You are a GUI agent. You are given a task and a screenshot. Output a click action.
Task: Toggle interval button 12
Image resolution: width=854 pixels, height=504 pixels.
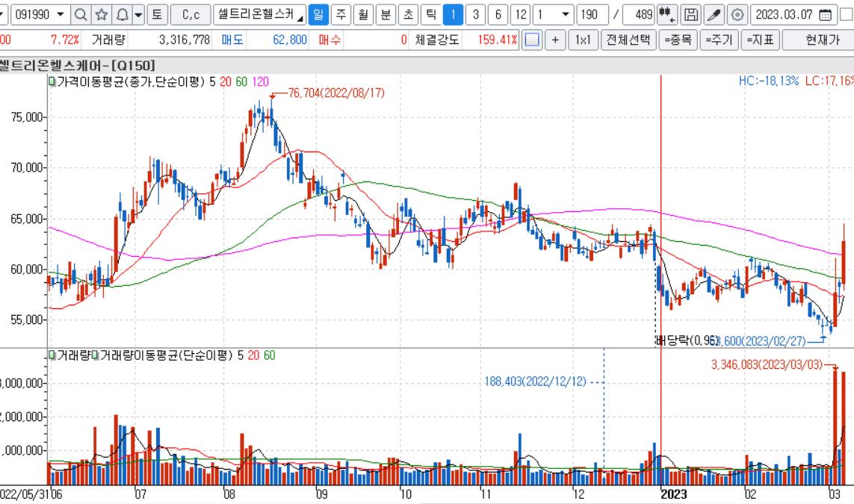click(521, 15)
